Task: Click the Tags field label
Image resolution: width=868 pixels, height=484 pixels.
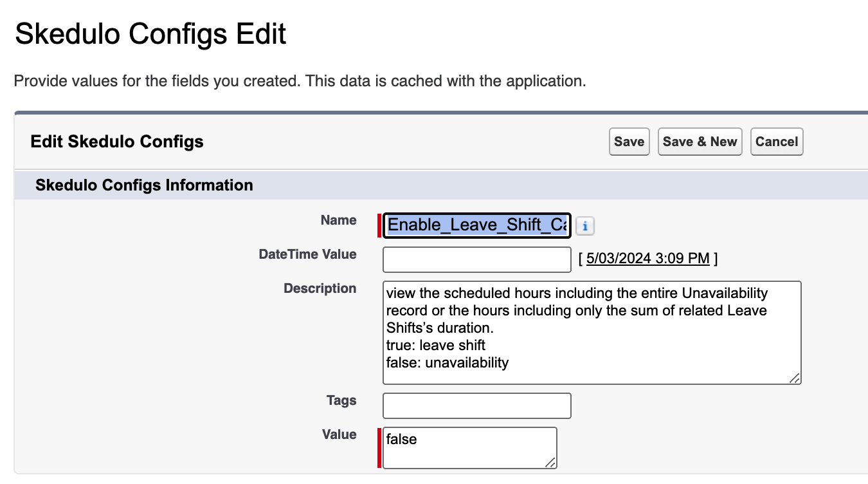Action: tap(341, 400)
